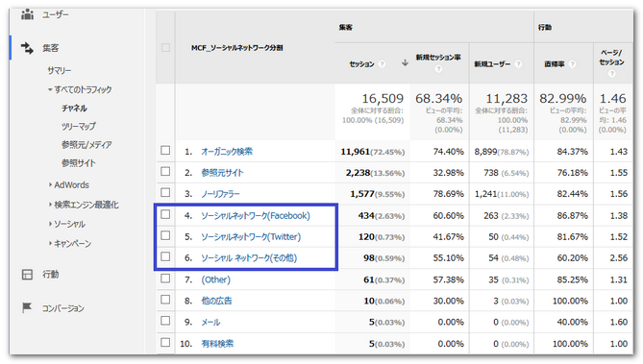
Task: Expand the 検索エンジン最適化 sidebar section
Action: click(x=50, y=205)
